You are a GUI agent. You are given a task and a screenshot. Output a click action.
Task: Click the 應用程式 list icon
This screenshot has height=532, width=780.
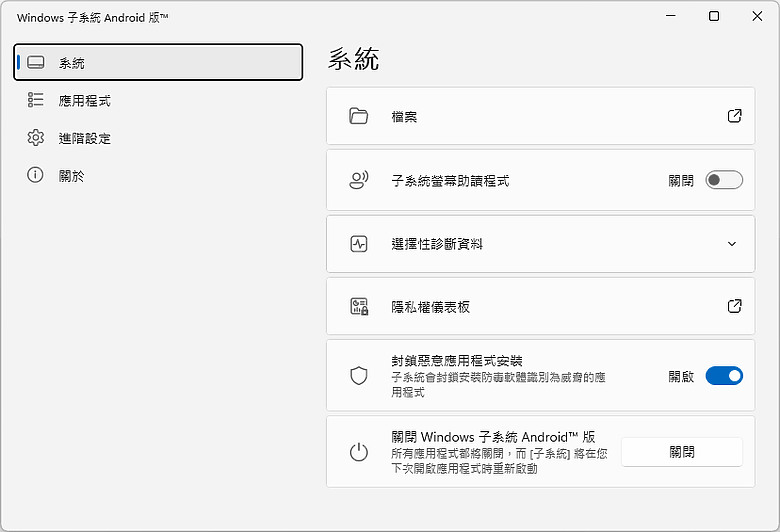coord(35,100)
